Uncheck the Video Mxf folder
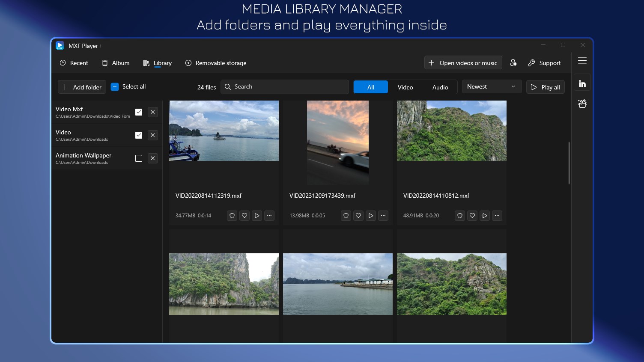Screen dimensions: 644x362 tap(139, 112)
